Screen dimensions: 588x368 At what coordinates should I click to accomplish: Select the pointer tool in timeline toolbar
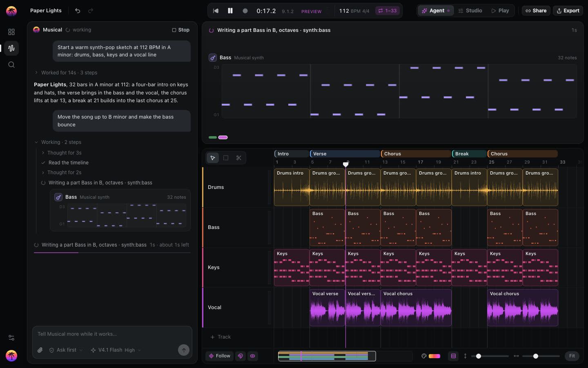pyautogui.click(x=213, y=158)
